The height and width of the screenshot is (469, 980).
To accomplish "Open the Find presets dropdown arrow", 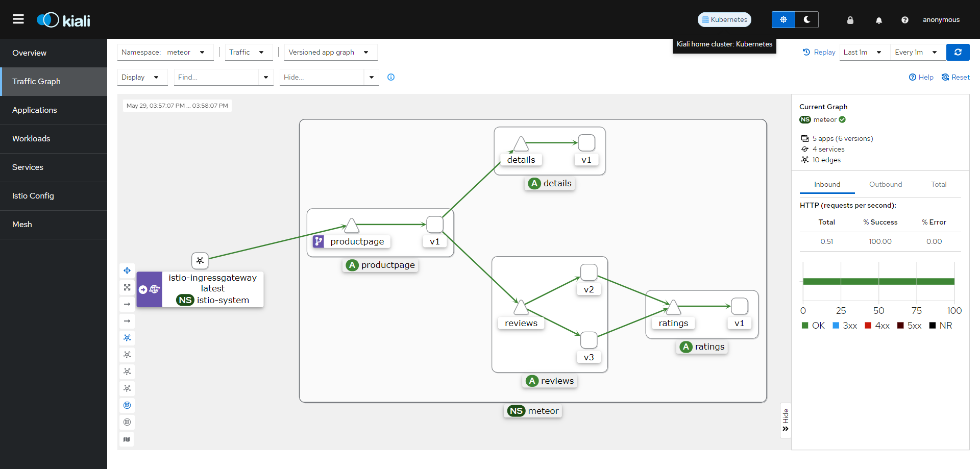I will (x=266, y=77).
